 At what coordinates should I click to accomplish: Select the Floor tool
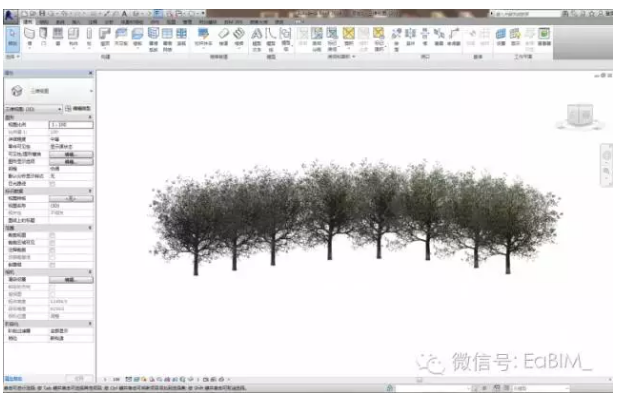(137, 38)
